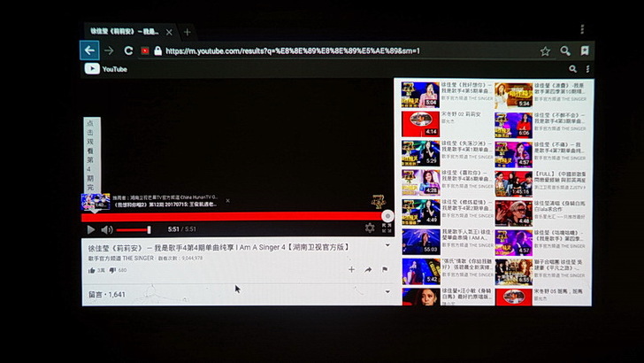The height and width of the screenshot is (363, 644).
Task: Open YouTube search magnifier icon
Action: click(572, 69)
